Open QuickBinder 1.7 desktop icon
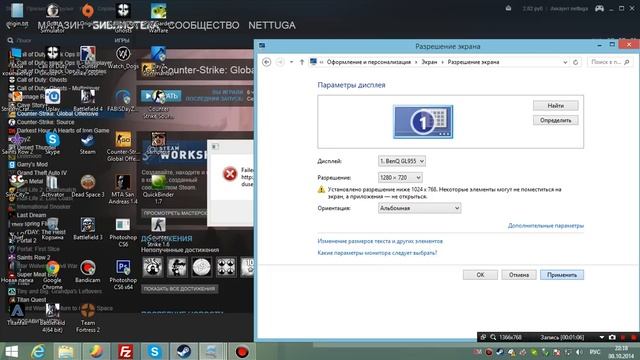The height and width of the screenshot is (360, 640). (158, 189)
